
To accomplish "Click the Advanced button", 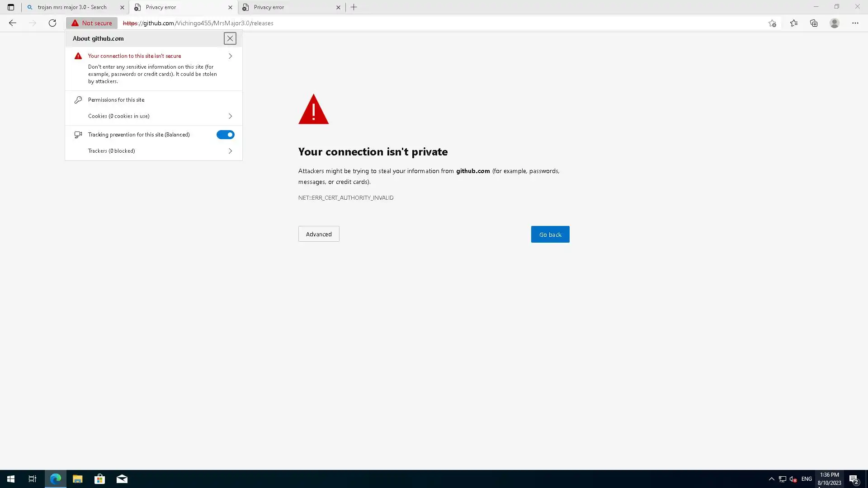I will pos(319,234).
